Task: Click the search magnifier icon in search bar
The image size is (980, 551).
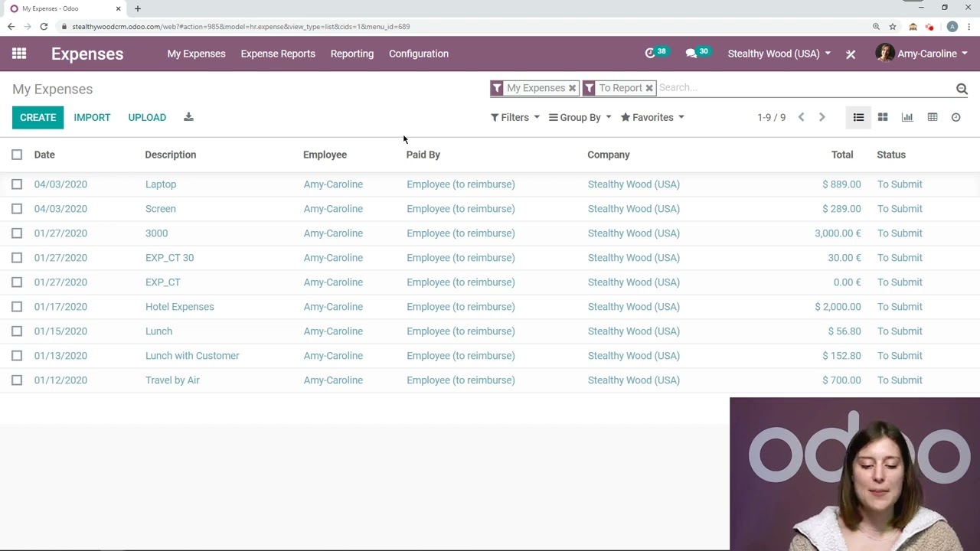Action: [x=962, y=89]
